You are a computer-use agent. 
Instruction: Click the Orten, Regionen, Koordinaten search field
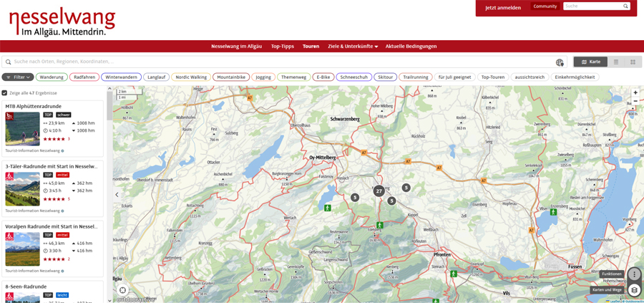tap(284, 62)
